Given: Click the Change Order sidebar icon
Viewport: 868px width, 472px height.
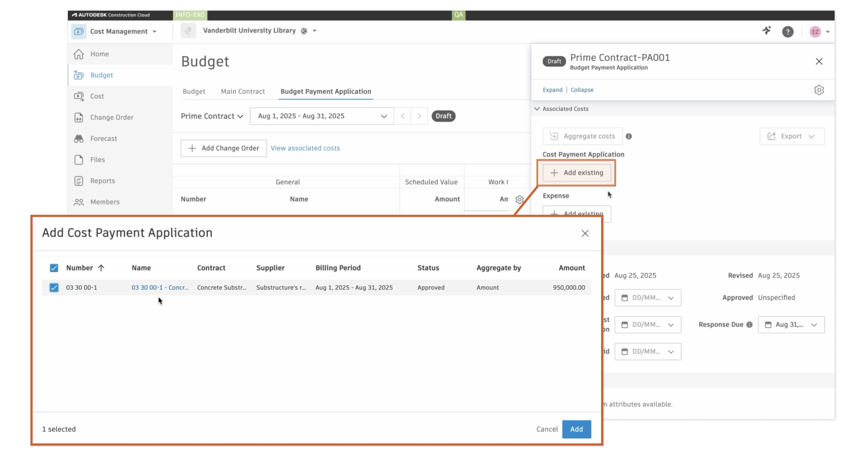Looking at the screenshot, I should point(78,117).
